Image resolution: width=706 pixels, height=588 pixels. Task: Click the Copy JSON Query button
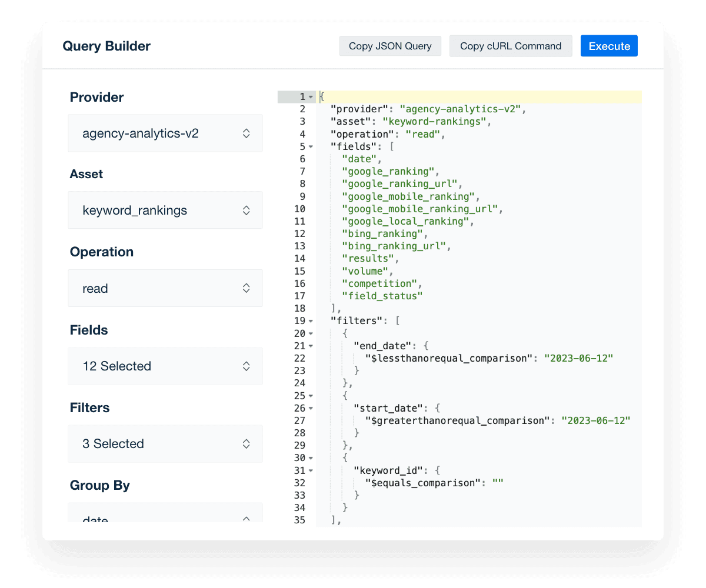[x=390, y=46]
